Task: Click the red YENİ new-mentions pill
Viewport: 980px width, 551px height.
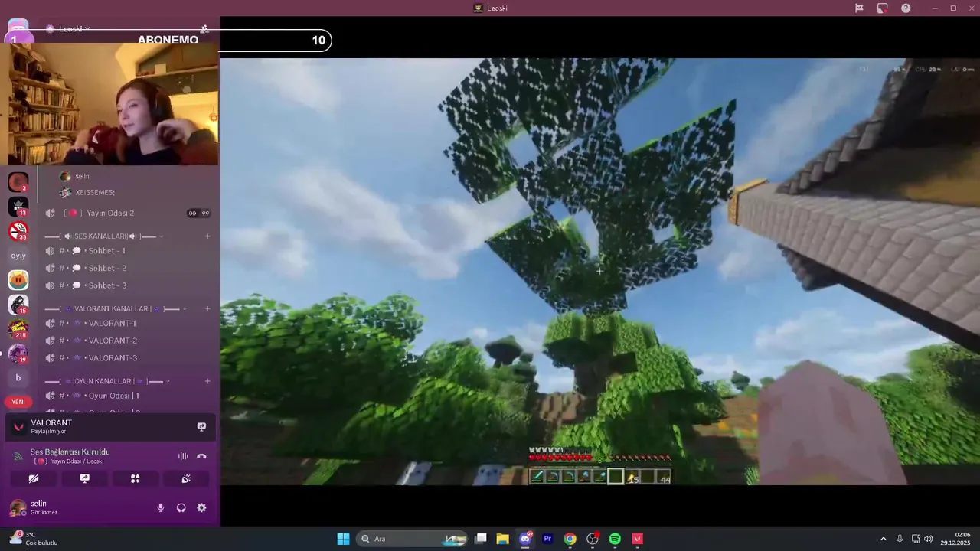Action: (x=18, y=402)
